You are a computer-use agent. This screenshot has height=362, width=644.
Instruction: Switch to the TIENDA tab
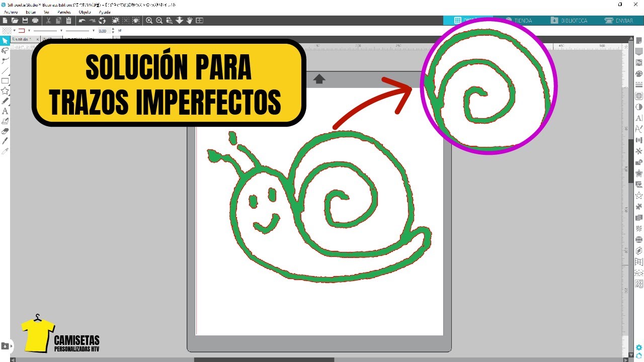click(x=518, y=21)
